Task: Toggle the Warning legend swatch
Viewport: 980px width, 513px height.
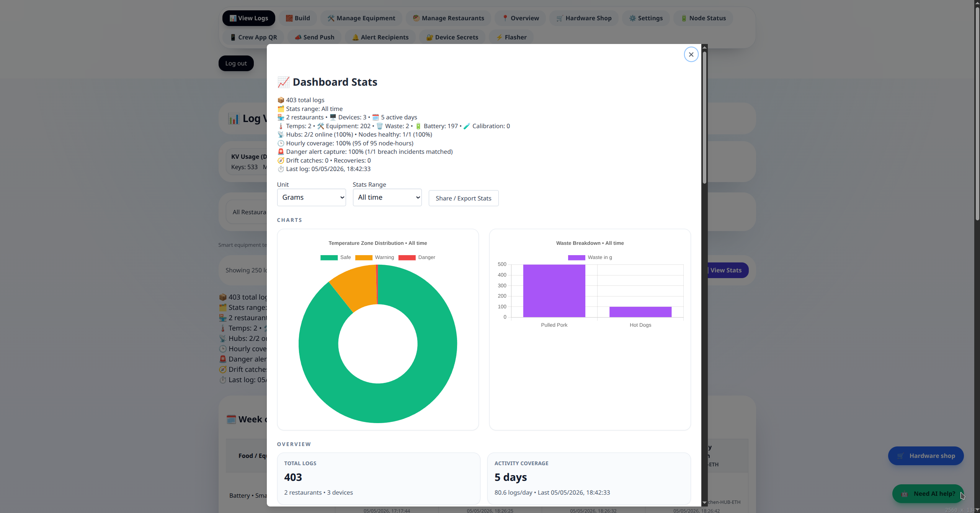Action: [x=364, y=257]
